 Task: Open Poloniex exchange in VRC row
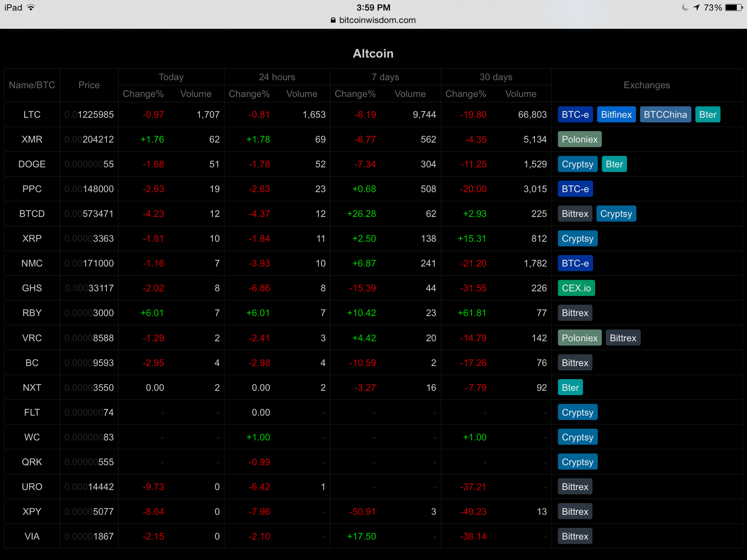580,338
